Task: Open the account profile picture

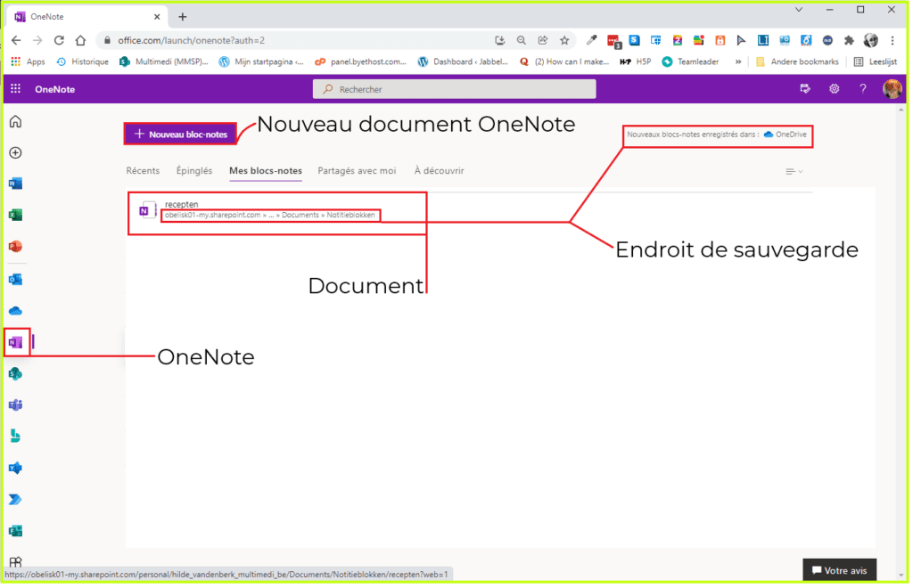Action: pos(892,89)
